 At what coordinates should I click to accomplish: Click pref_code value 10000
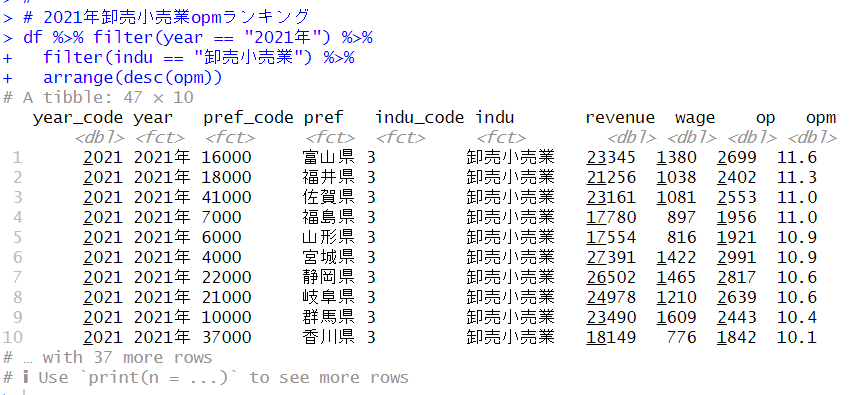[x=226, y=317]
